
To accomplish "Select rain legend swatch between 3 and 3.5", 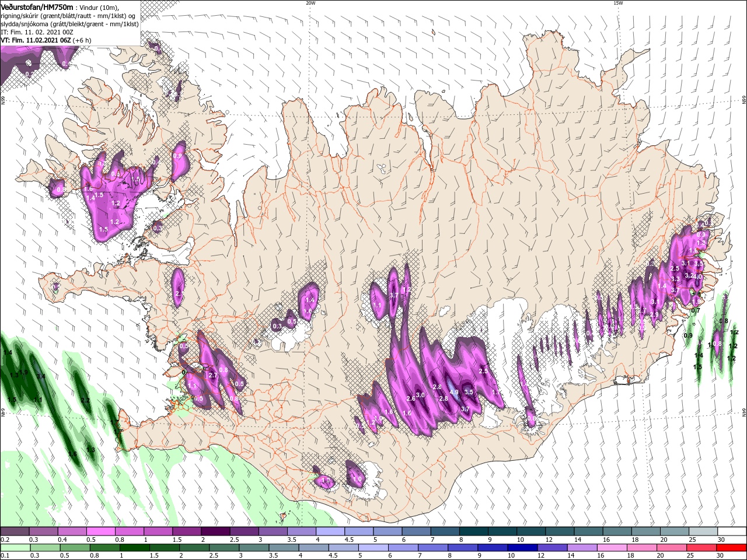I will (x=253, y=548).
